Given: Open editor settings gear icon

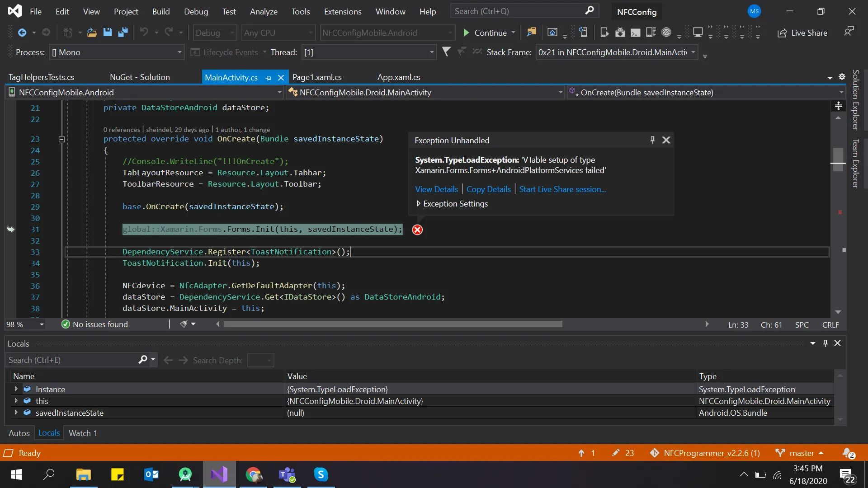Looking at the screenshot, I should (x=842, y=77).
